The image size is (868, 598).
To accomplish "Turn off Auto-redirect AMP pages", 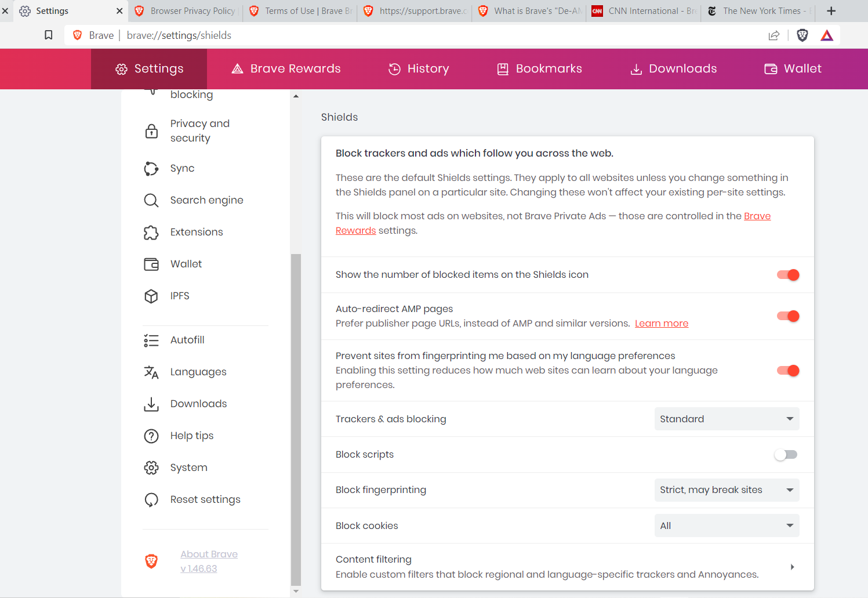I will coord(787,316).
